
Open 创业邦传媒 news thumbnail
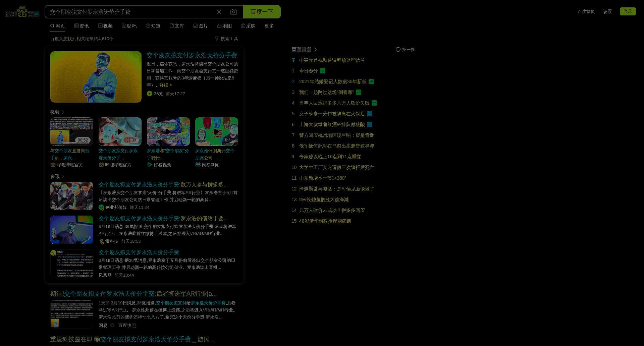click(72, 196)
